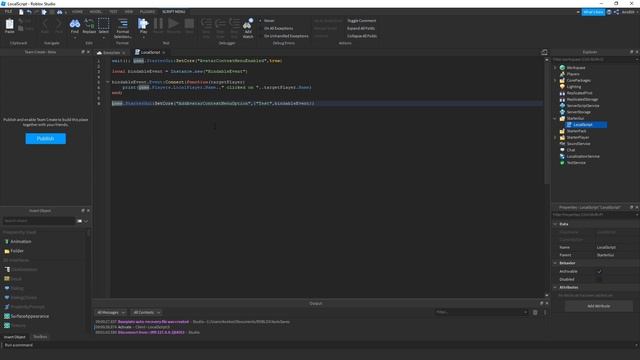Switch to the HOME ribbon tab

tap(77, 12)
